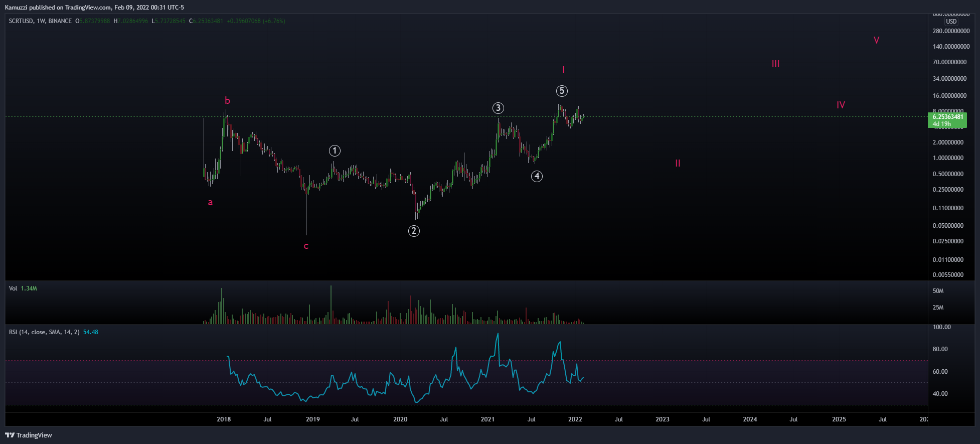
Task: Click the 25M volume axis label
Action: (x=938, y=308)
